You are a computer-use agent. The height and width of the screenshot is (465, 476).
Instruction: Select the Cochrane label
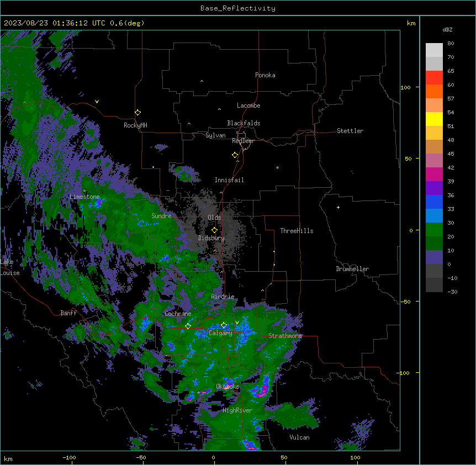click(x=178, y=314)
